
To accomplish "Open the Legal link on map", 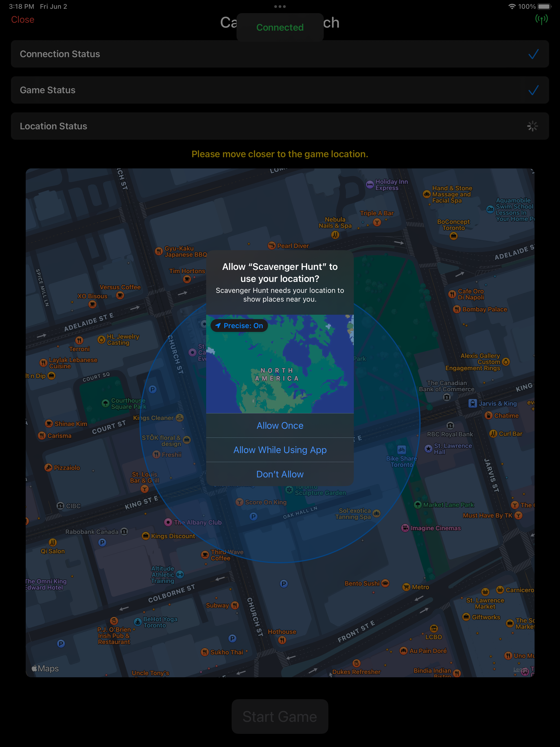I will (520, 669).
